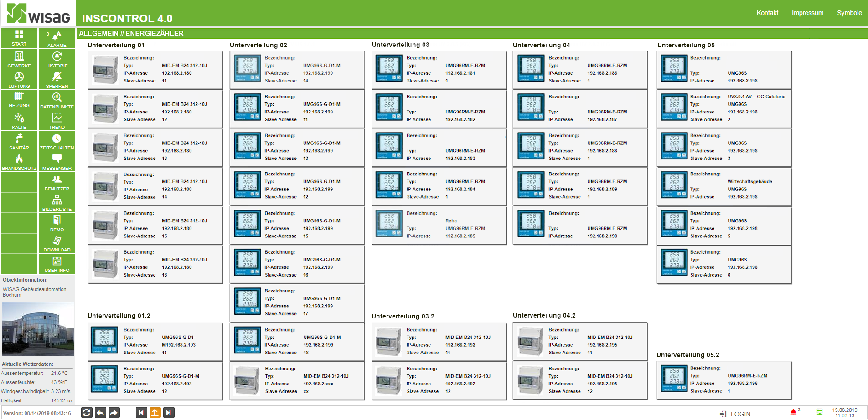Open the MESSENGER tile
Screen dimensions: 868x420
(57, 161)
